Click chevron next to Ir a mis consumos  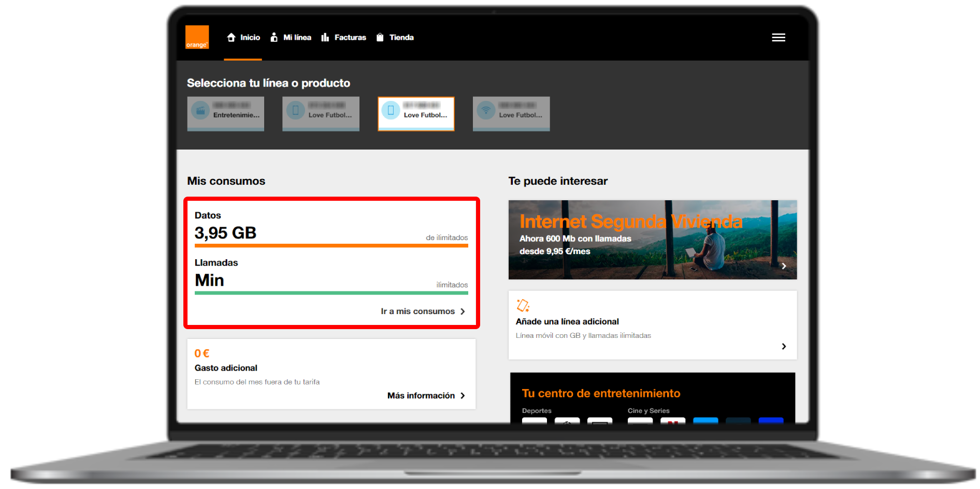tap(463, 312)
